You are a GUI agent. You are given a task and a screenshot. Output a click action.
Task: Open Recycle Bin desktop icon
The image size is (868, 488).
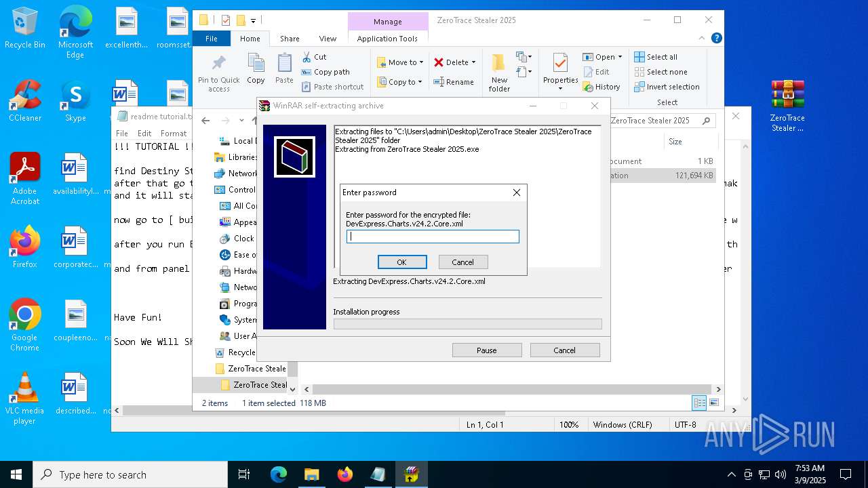coord(25,28)
